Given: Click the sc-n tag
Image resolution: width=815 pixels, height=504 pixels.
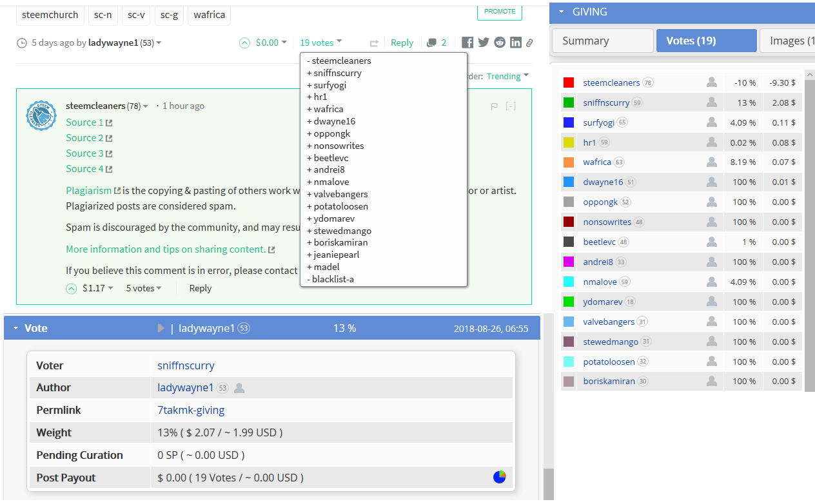Looking at the screenshot, I should (103, 14).
